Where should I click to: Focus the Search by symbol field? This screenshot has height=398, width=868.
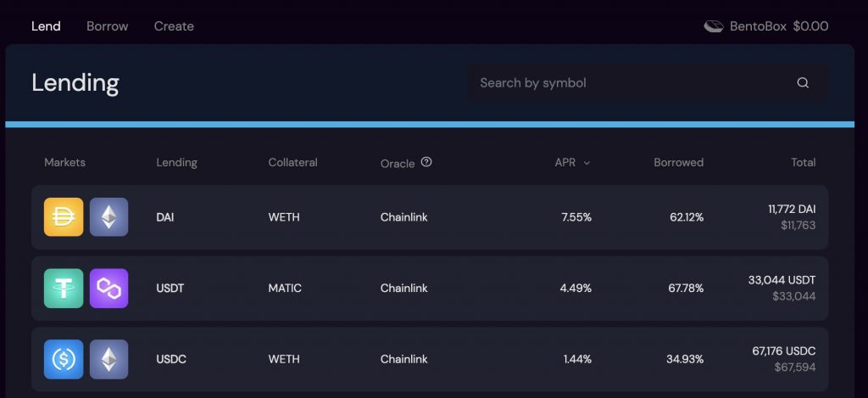[648, 83]
